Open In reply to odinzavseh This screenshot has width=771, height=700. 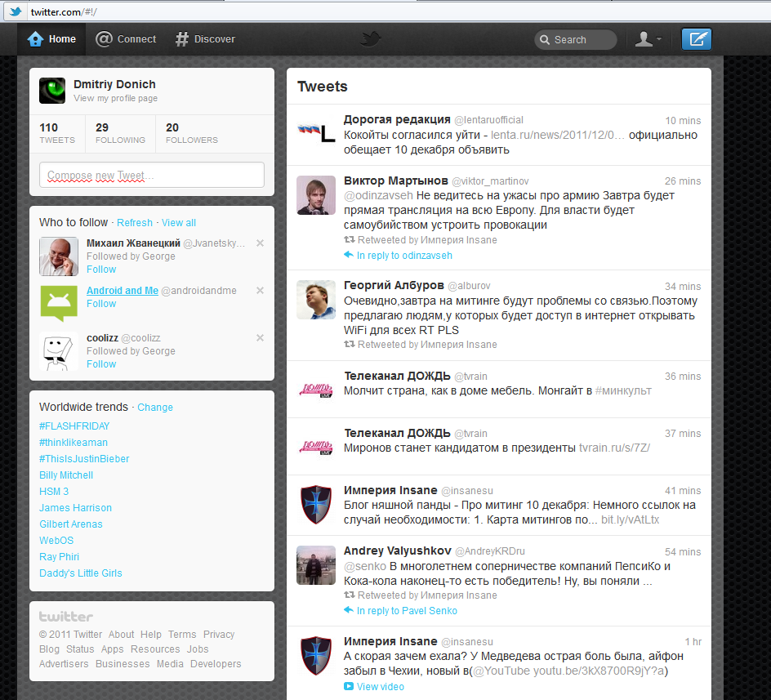(404, 256)
